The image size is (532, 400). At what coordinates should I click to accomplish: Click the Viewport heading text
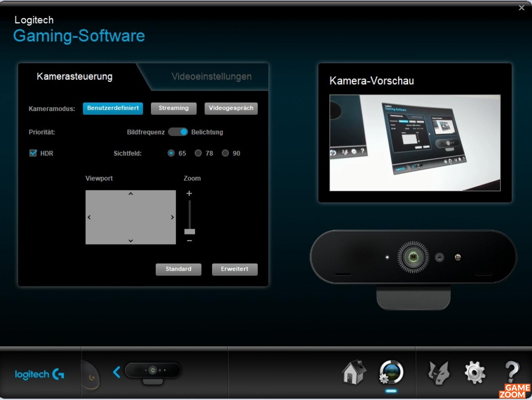coord(99,178)
